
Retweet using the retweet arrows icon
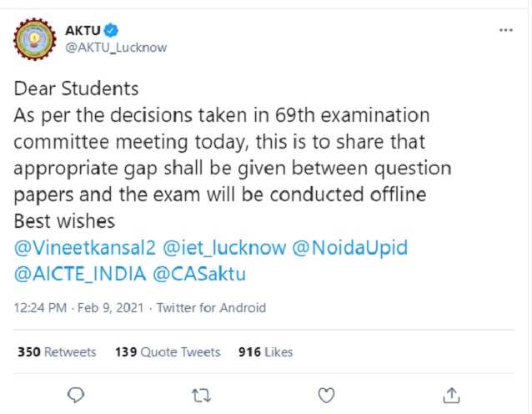(x=201, y=393)
